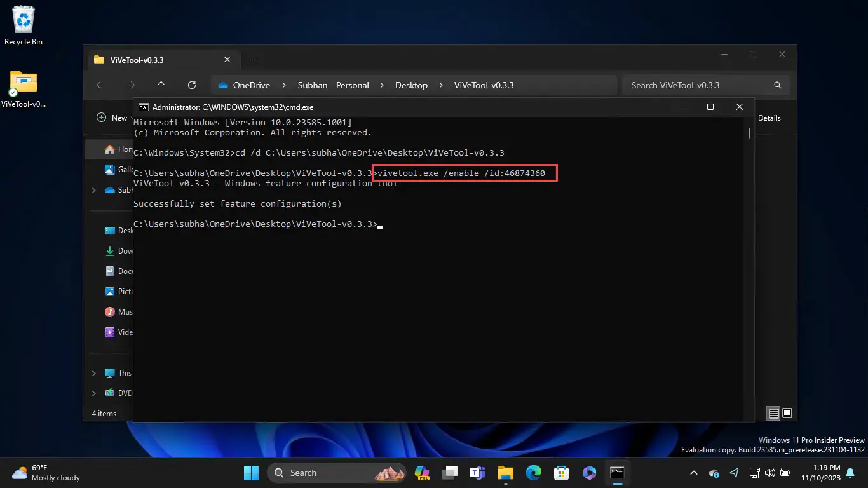Open the weather widget showing 69°F
Image resolution: width=868 pixels, height=488 pixels.
pyautogui.click(x=47, y=473)
